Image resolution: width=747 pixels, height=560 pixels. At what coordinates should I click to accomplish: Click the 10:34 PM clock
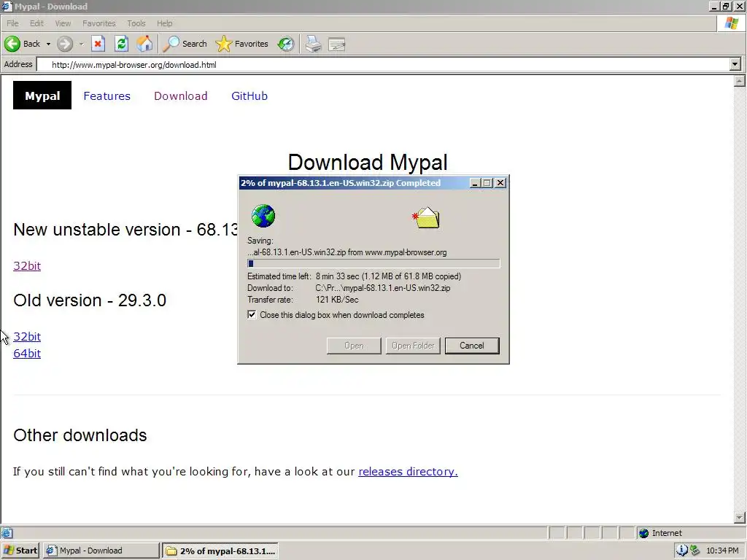click(722, 551)
